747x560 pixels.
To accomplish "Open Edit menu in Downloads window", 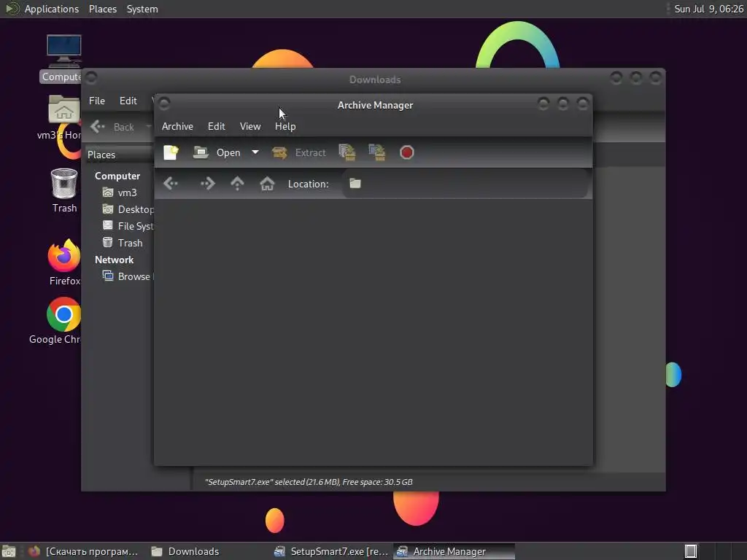I will click(x=128, y=101).
